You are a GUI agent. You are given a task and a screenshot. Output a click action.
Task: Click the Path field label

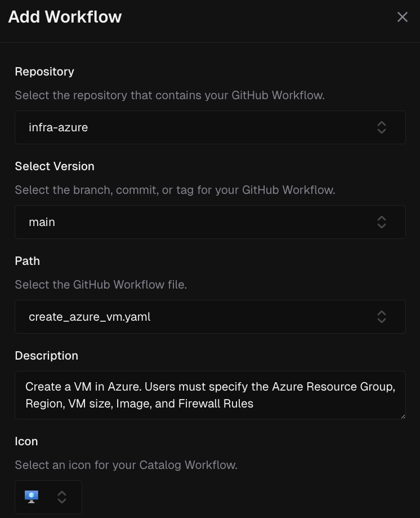click(x=27, y=261)
